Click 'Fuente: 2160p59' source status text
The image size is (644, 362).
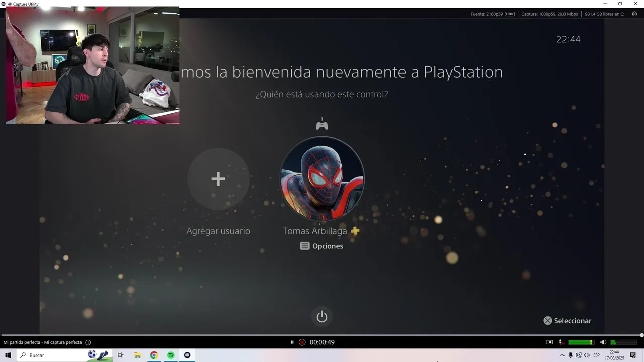[487, 14]
